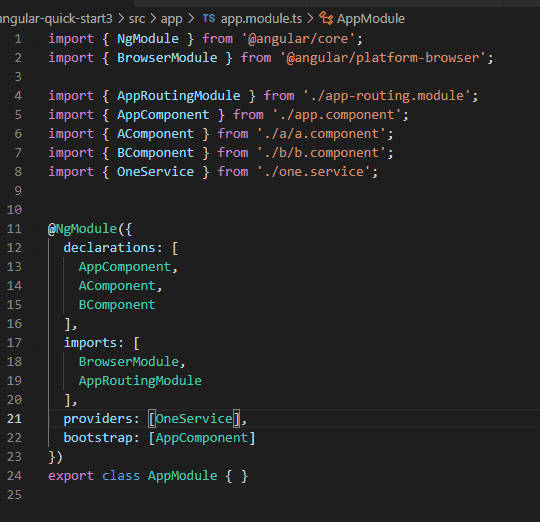Fold the @NgModule decorator at line 11
540x522 pixels.
tap(38, 229)
